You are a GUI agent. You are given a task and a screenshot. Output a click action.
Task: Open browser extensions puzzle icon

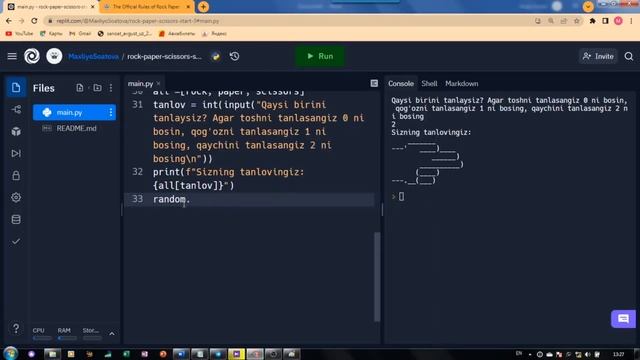[592, 21]
